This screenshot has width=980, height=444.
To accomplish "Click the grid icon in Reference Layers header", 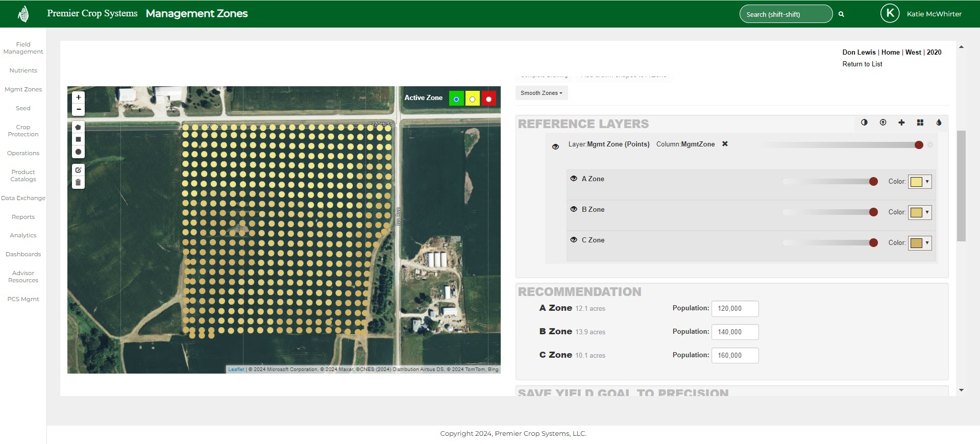I will (920, 122).
